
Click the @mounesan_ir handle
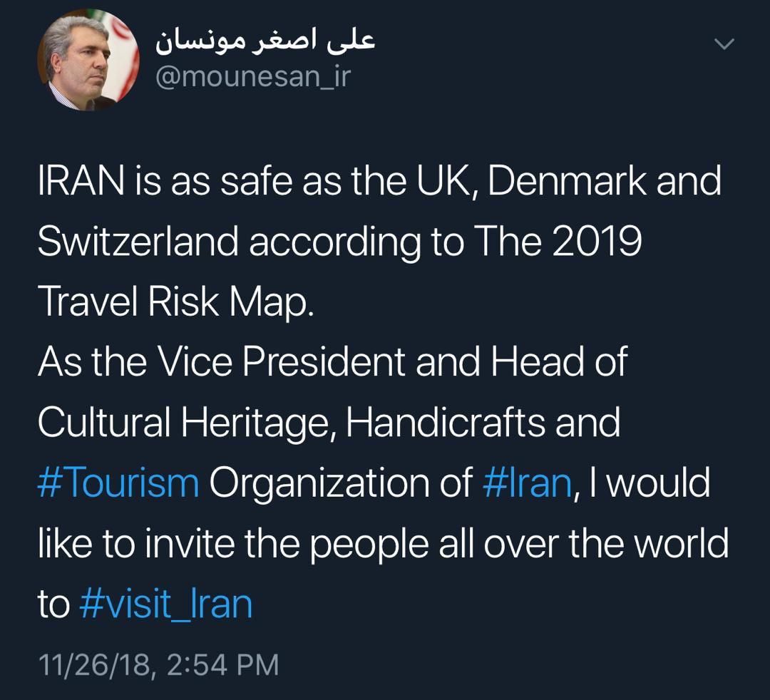pos(253,76)
